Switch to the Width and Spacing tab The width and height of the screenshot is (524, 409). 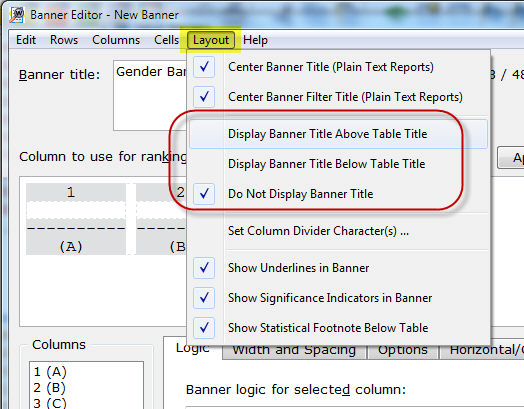click(x=294, y=351)
